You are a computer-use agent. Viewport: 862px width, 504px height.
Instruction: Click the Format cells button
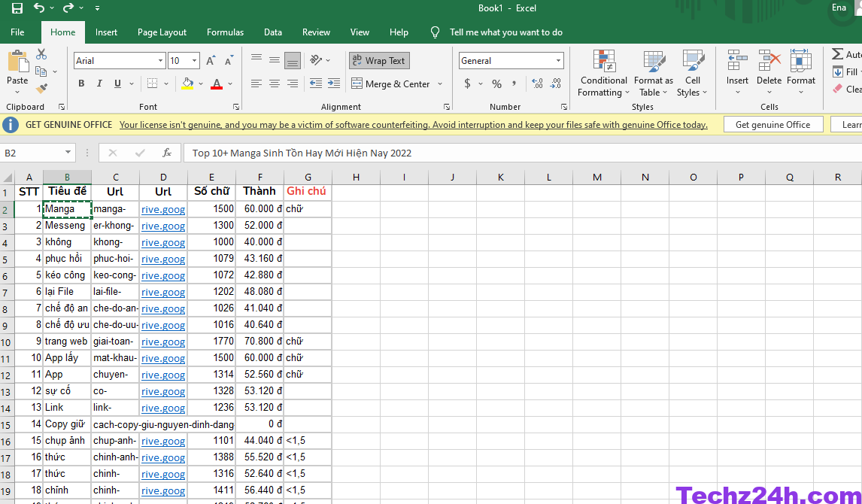801,72
